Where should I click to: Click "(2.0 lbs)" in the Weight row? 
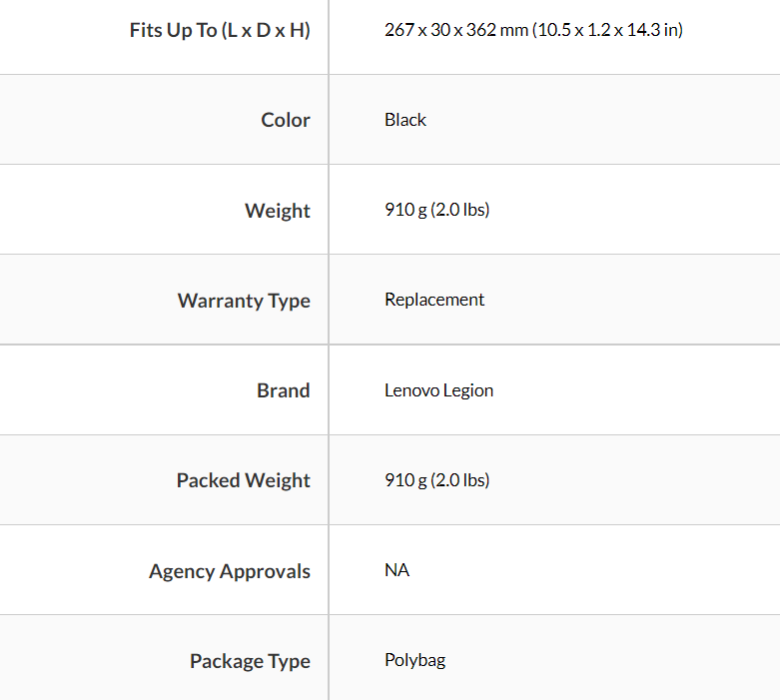pyautogui.click(x=460, y=211)
